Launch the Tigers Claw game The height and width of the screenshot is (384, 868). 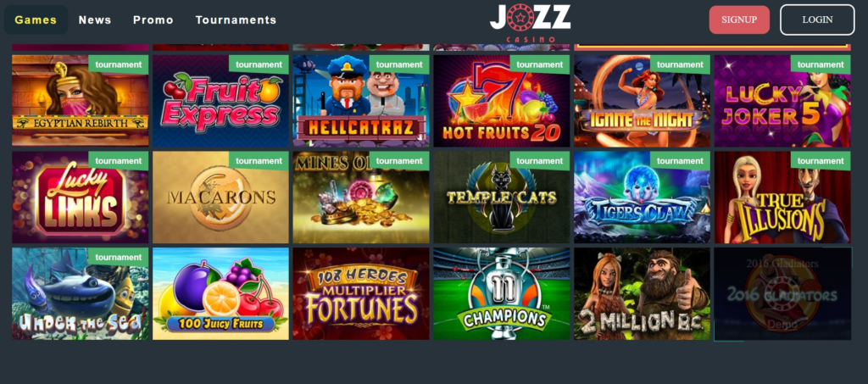point(643,198)
